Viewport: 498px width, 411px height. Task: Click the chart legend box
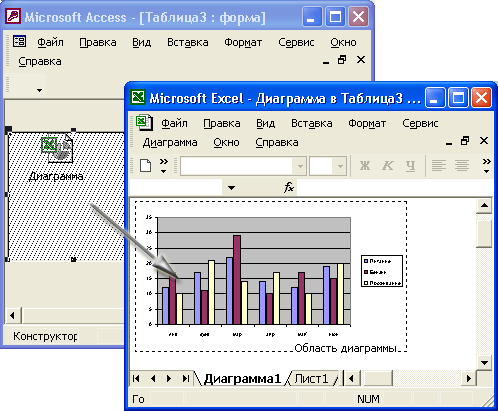click(x=382, y=271)
